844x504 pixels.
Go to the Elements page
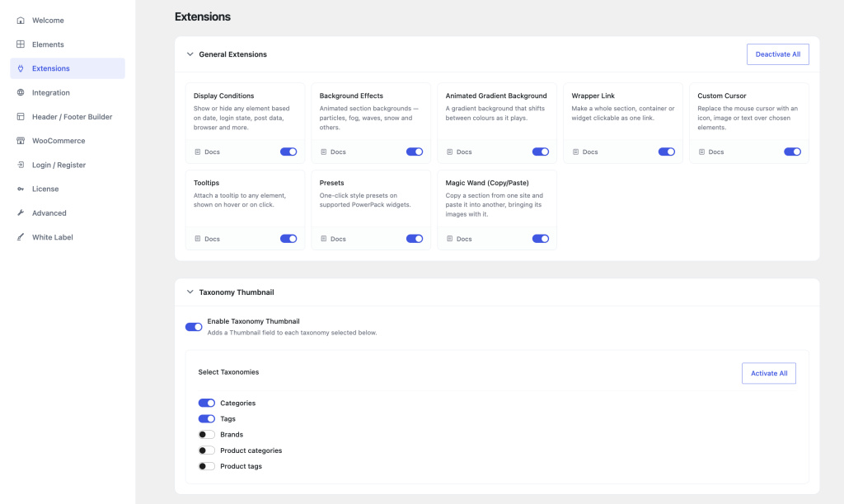click(68, 44)
